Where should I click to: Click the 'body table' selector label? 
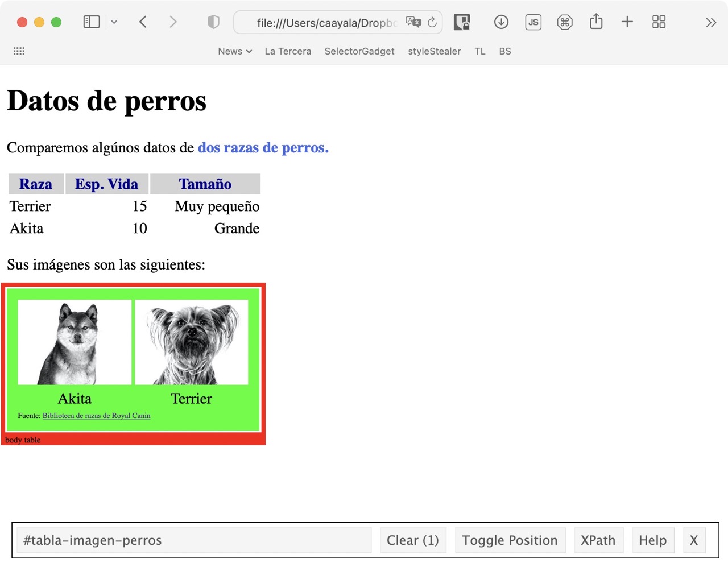pyautogui.click(x=23, y=440)
